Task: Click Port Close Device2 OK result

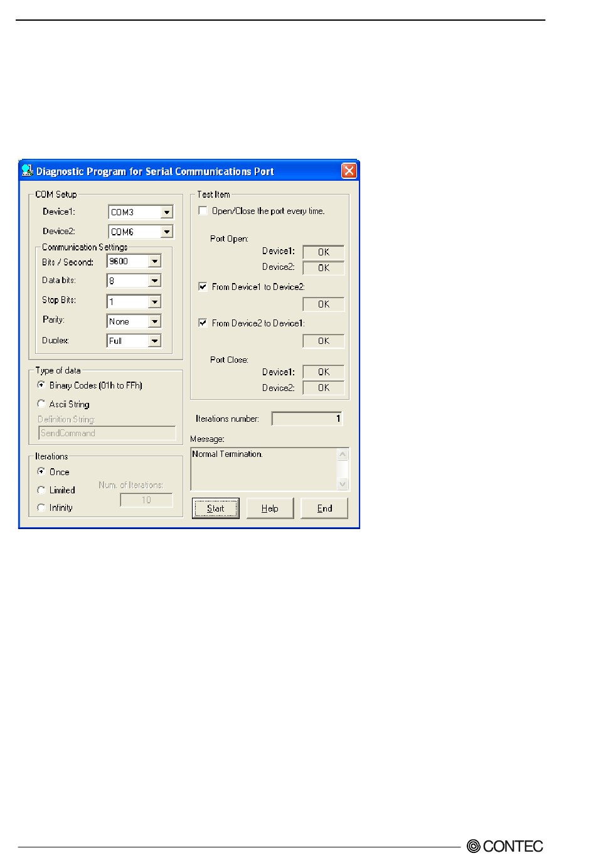Action: (324, 388)
